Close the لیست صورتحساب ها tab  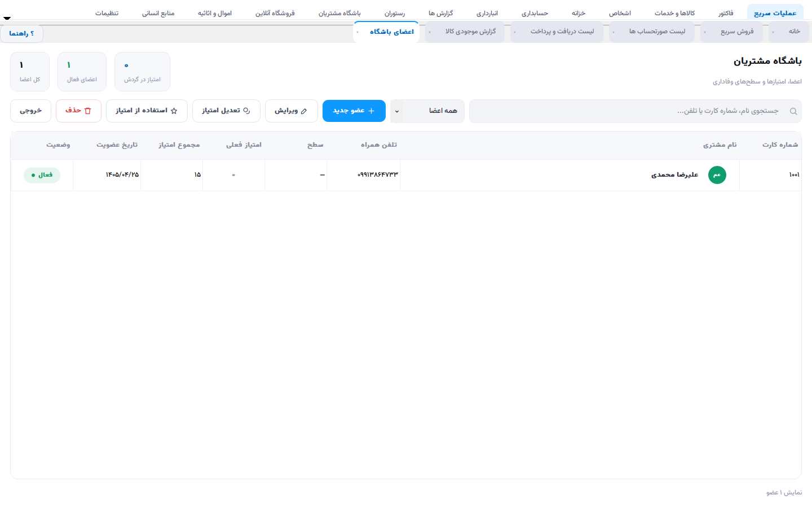coord(614,32)
